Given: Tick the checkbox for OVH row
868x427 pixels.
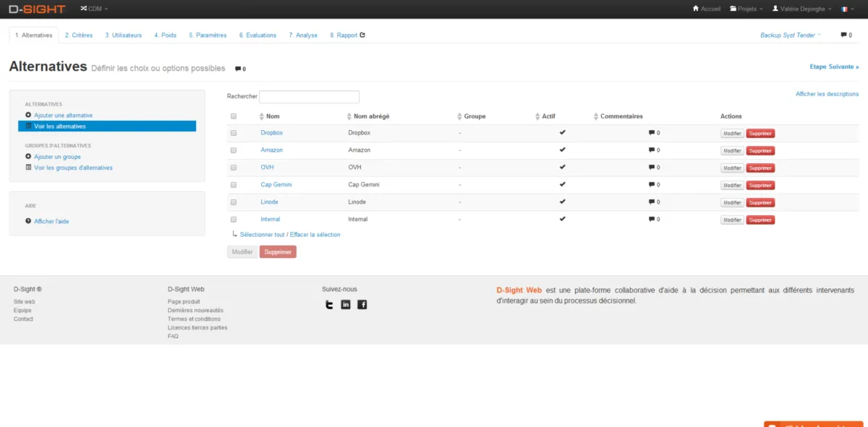Looking at the screenshot, I should click(x=233, y=168).
